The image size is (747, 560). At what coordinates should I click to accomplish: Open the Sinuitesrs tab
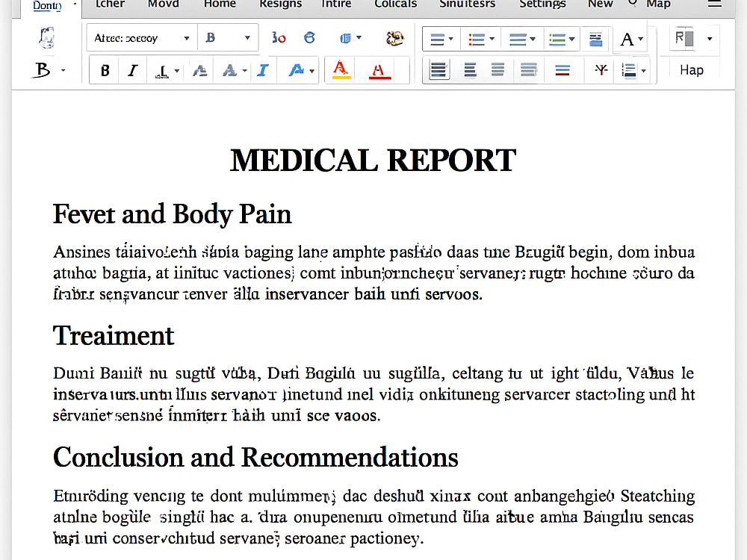pos(468,4)
